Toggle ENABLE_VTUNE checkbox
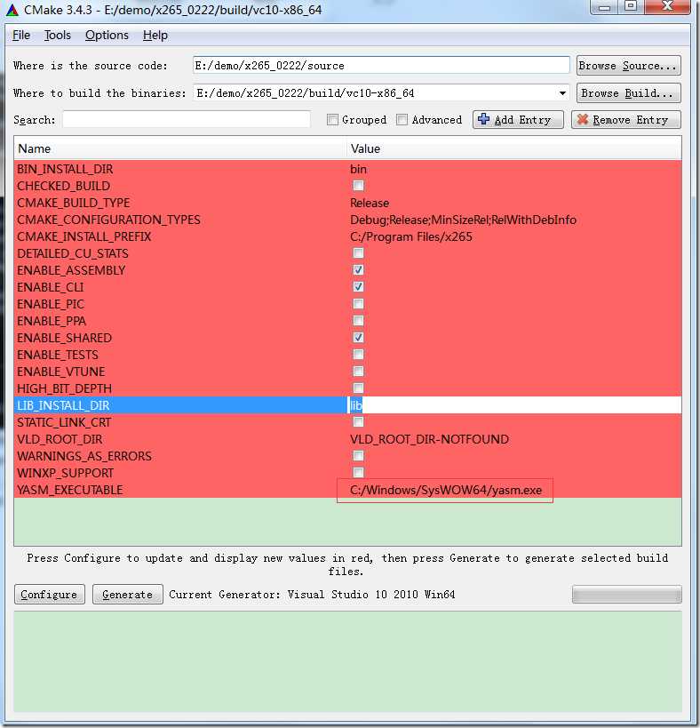 (358, 371)
